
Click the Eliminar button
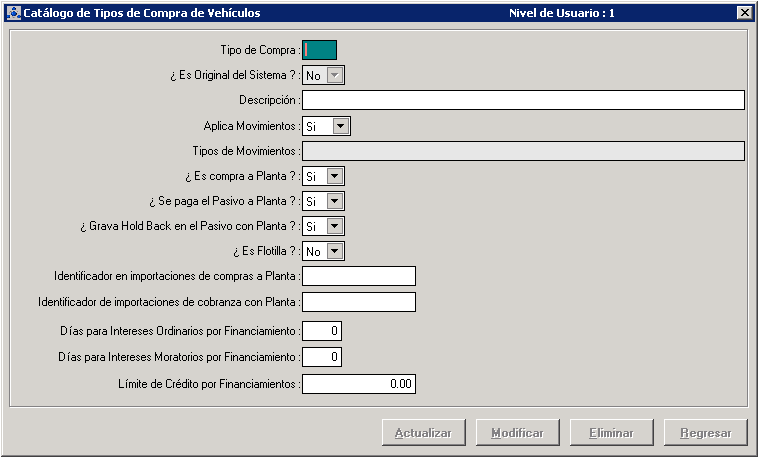pos(610,433)
